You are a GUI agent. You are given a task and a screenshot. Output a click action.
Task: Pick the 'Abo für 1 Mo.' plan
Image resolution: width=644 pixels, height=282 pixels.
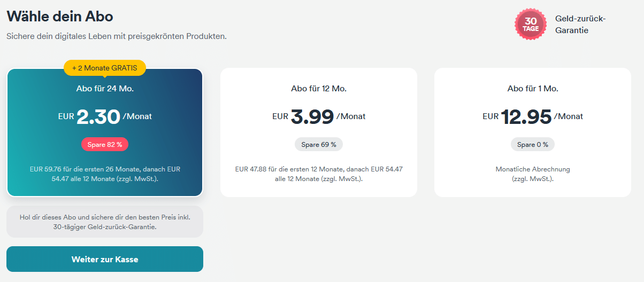[x=533, y=89]
